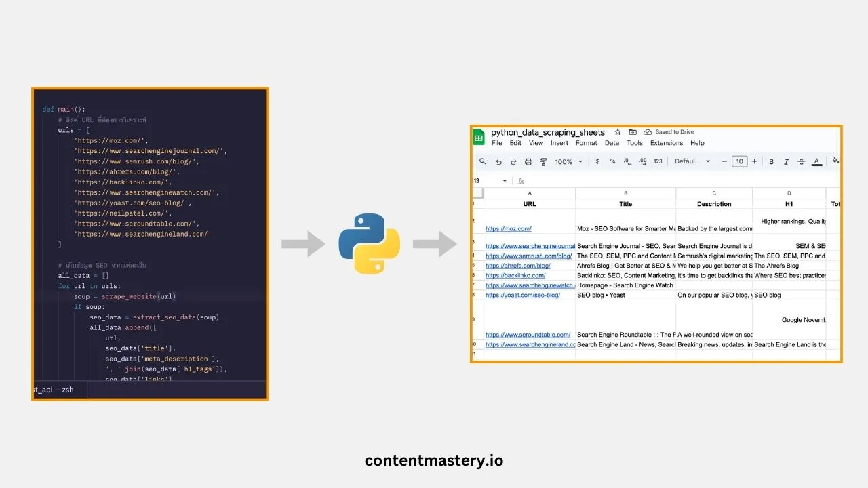Image resolution: width=868 pixels, height=488 pixels.
Task: Click the Title header cell
Action: coord(626,203)
